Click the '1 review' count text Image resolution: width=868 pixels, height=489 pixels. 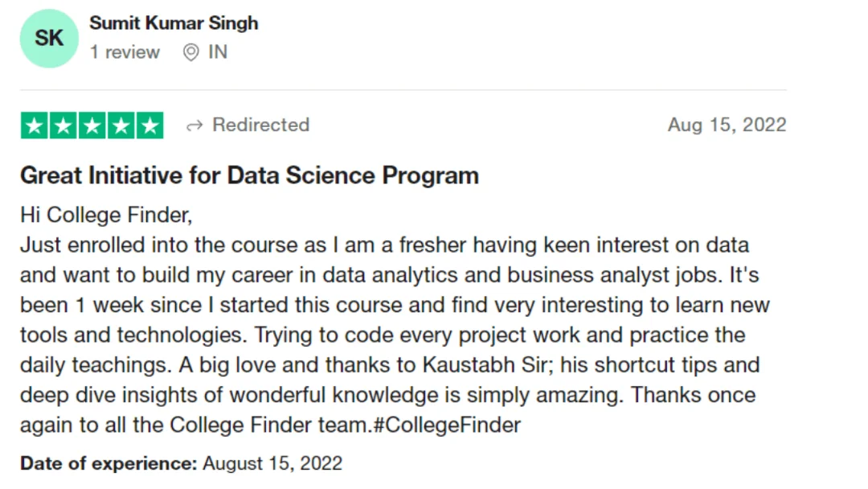tap(125, 52)
